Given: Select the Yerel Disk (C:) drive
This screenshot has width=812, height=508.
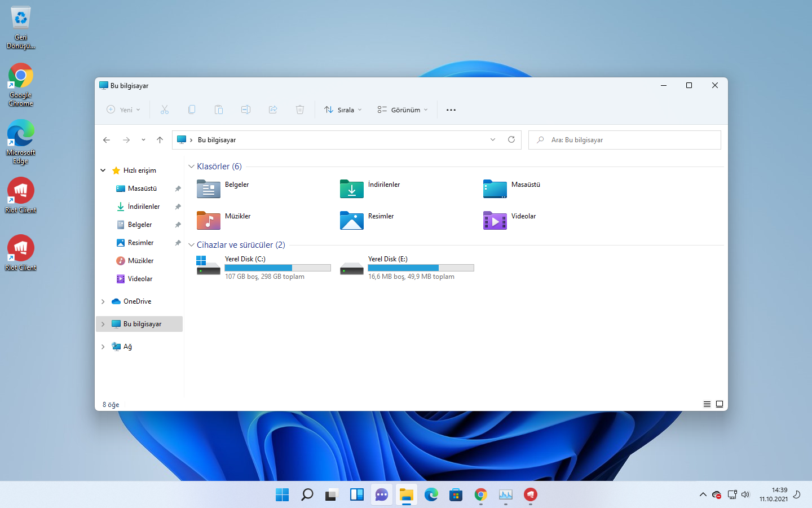Looking at the screenshot, I should pos(263,268).
